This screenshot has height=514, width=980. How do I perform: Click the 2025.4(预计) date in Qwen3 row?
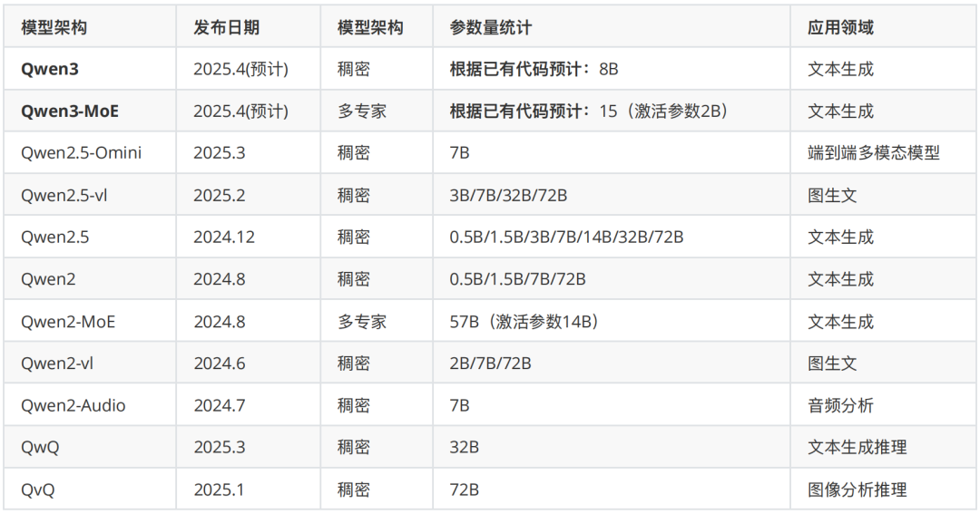241,69
